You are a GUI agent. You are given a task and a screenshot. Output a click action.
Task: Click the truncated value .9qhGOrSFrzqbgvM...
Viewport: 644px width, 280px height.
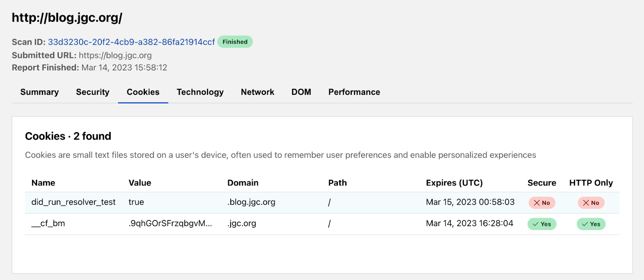[x=170, y=224]
